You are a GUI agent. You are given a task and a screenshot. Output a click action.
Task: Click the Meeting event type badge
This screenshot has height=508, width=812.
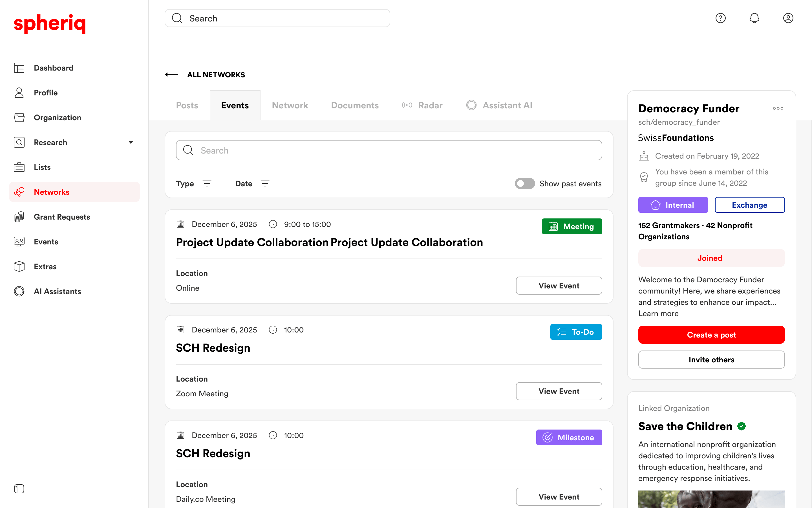(572, 226)
